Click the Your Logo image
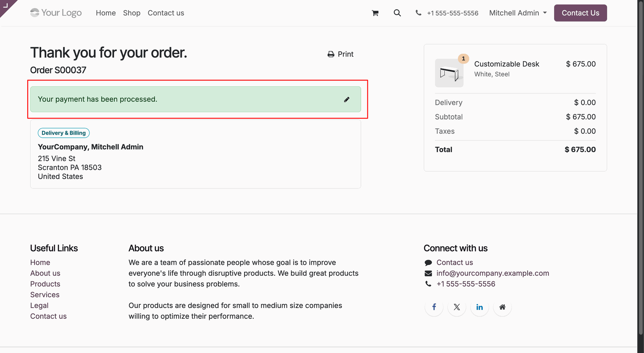The width and height of the screenshot is (644, 353). coord(56,13)
